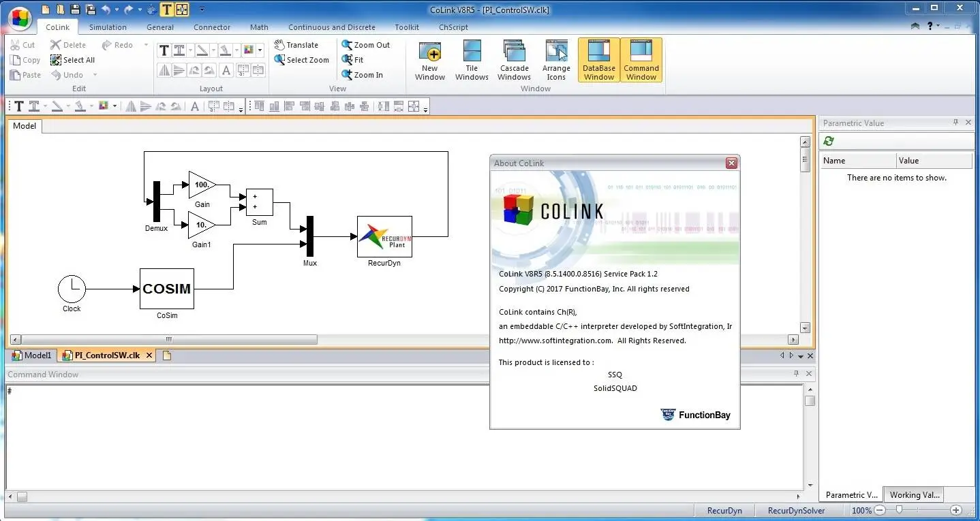Image resolution: width=980 pixels, height=521 pixels.
Task: Open the Math ribbon tab
Action: tap(259, 27)
